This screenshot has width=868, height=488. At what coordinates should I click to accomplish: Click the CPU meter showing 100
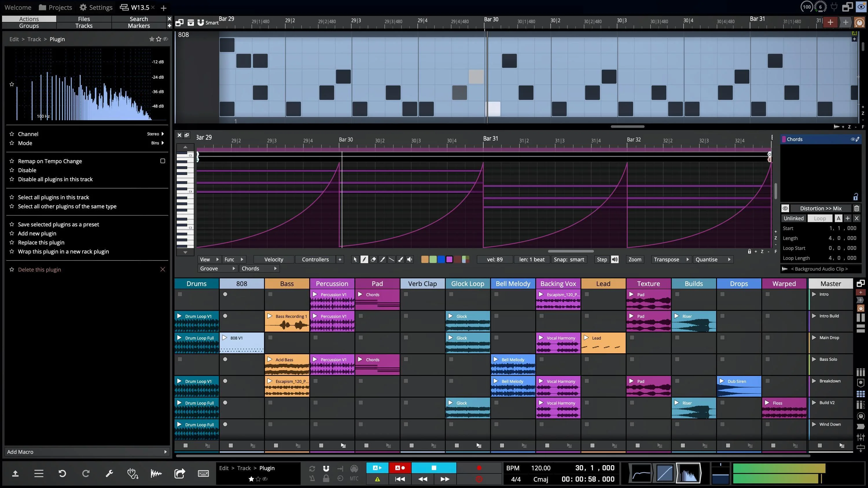pos(807,7)
